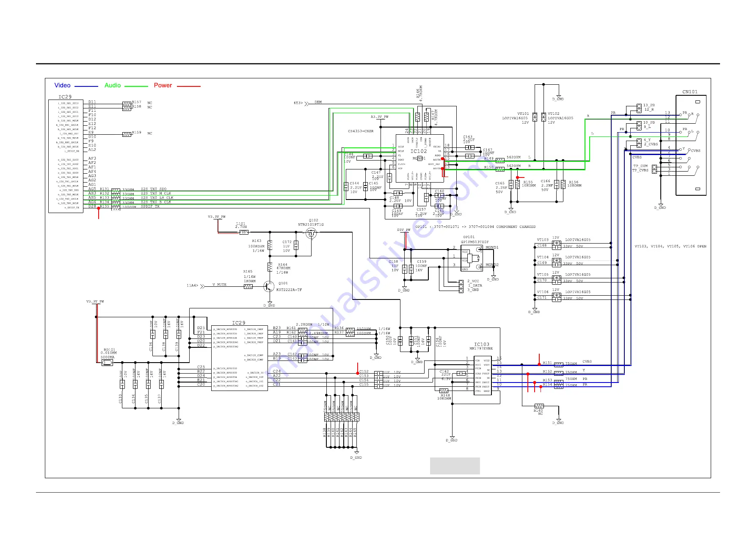The image size is (756, 535).
Task: Click the R156 resistor label
Action: point(574,182)
